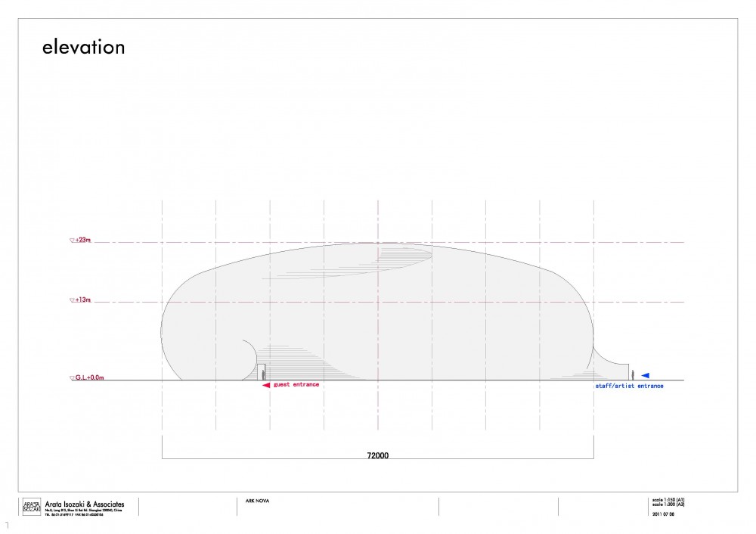Click the blue staff entrance arrow
This screenshot has width=756, height=534.
click(x=645, y=375)
